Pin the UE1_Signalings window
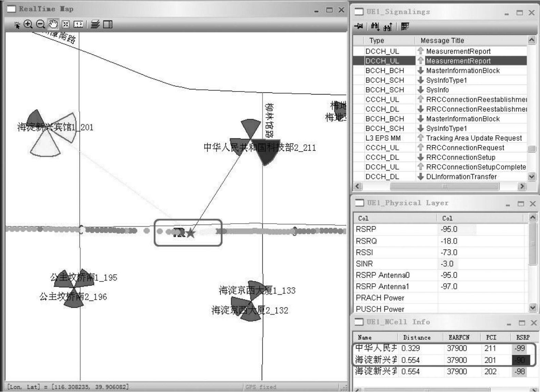This screenshot has height=392, width=540. [x=359, y=26]
